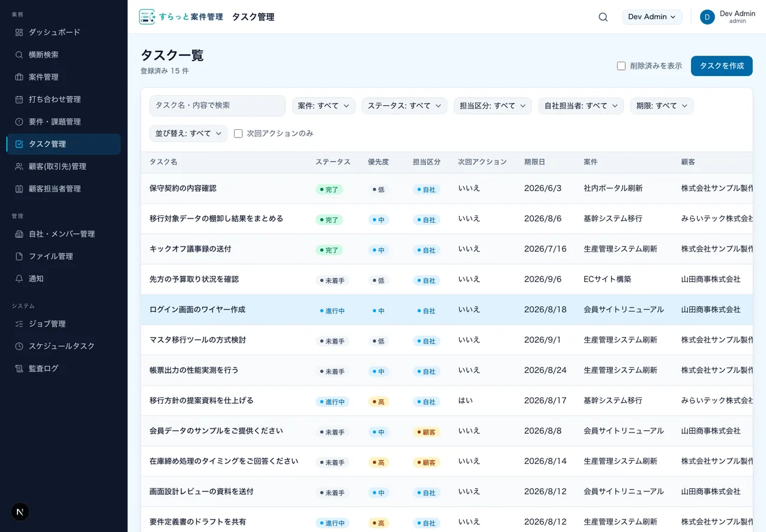Viewport: 766px width, 532px height.
Task: Click the 要件・課題管理 alert icon
Action: [19, 121]
